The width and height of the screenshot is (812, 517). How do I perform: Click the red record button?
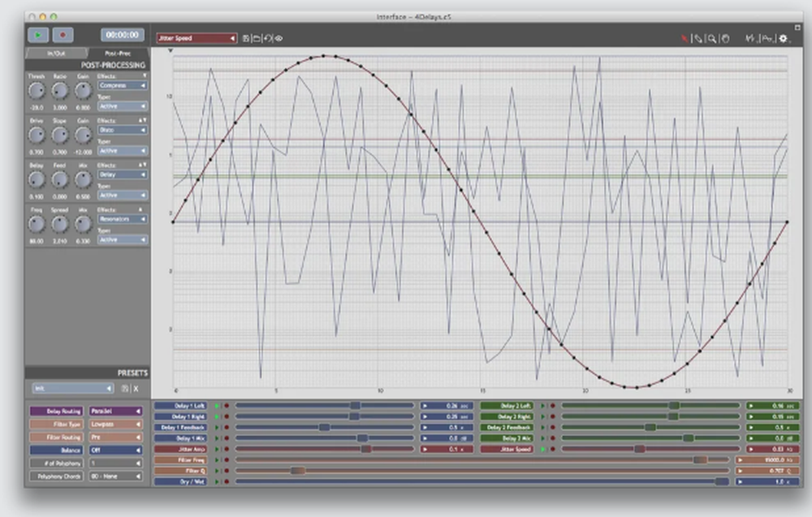(x=63, y=35)
